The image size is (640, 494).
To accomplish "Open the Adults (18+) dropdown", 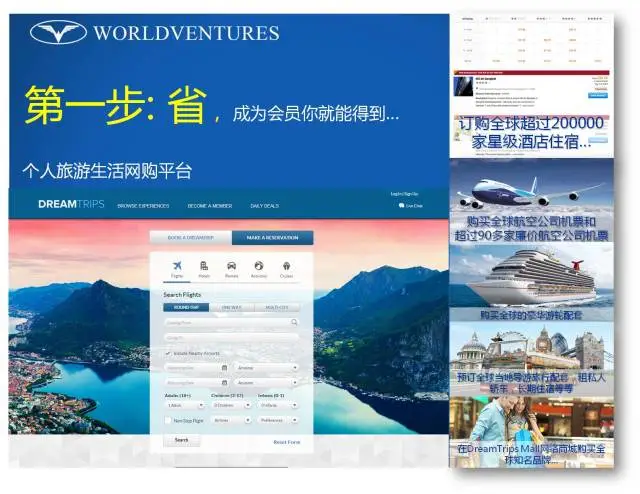I will 185,405.
